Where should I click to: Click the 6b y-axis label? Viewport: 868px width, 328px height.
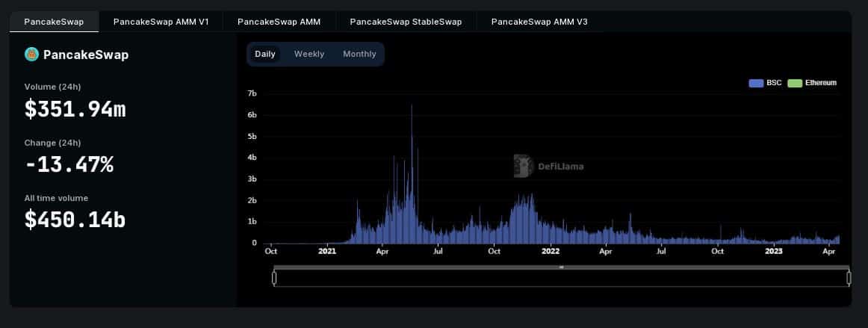pyautogui.click(x=252, y=115)
